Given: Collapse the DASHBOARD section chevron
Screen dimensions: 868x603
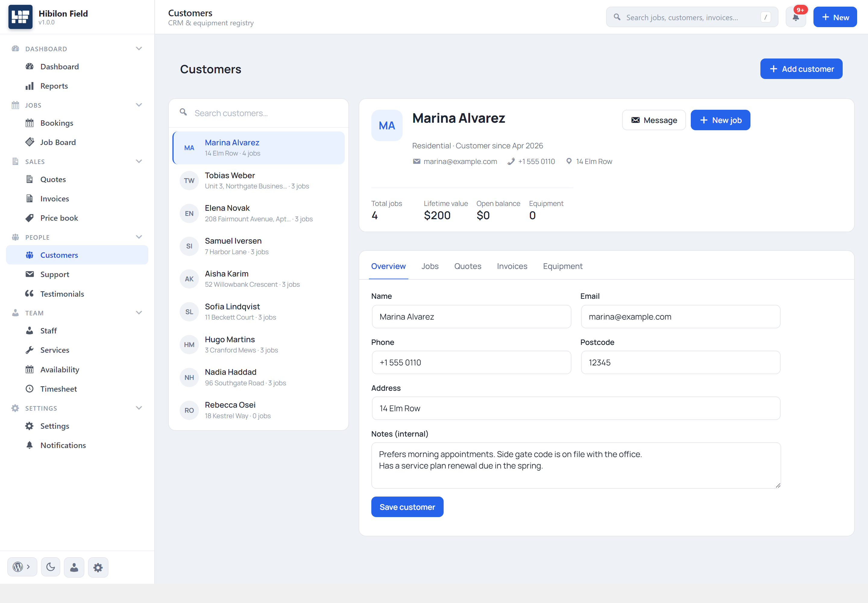Looking at the screenshot, I should (x=139, y=48).
